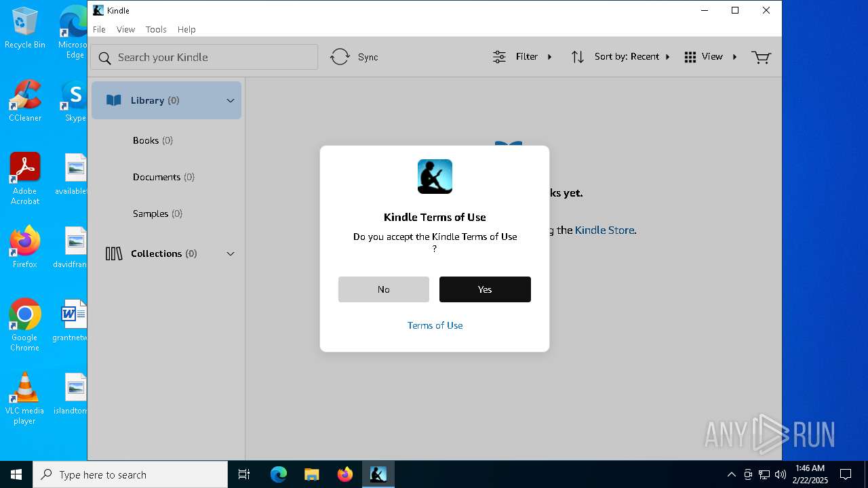Click Kindle icon in taskbar
The image size is (868, 488).
378,474
